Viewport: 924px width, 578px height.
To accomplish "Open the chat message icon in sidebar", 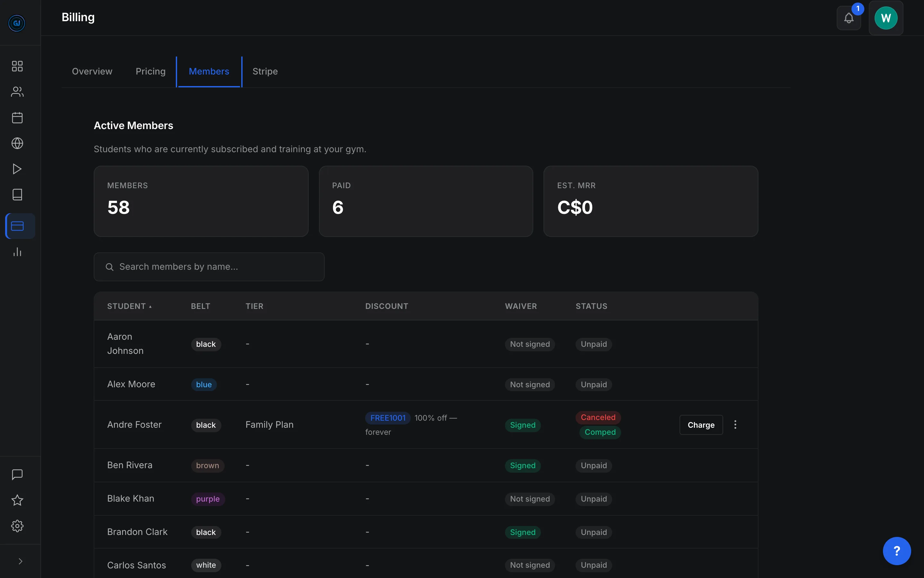I will click(17, 474).
